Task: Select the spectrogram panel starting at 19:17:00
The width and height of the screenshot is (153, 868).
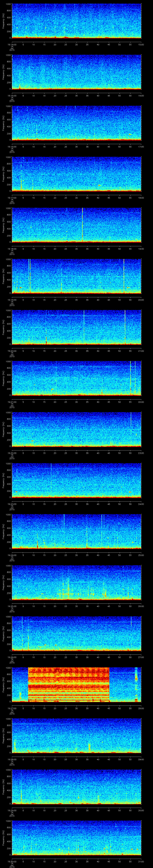Action: [x=76, y=174]
